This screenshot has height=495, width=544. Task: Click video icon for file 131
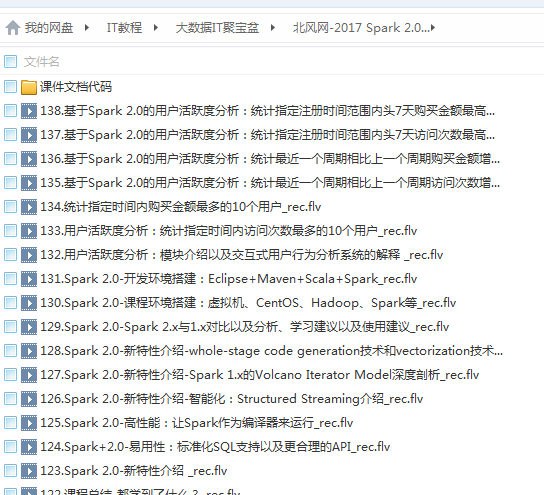pyautogui.click(x=29, y=279)
